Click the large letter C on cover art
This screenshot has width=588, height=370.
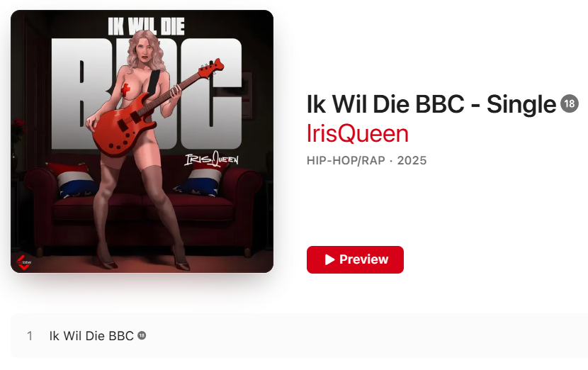coord(211,94)
